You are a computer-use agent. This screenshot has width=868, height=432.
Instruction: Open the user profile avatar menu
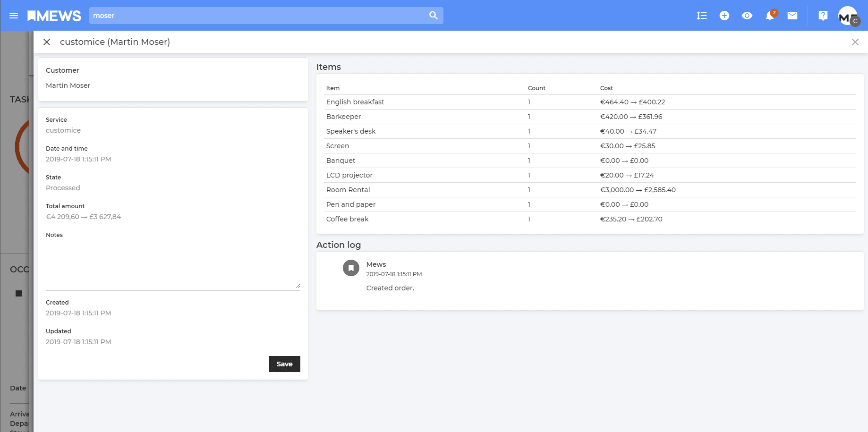pos(848,16)
